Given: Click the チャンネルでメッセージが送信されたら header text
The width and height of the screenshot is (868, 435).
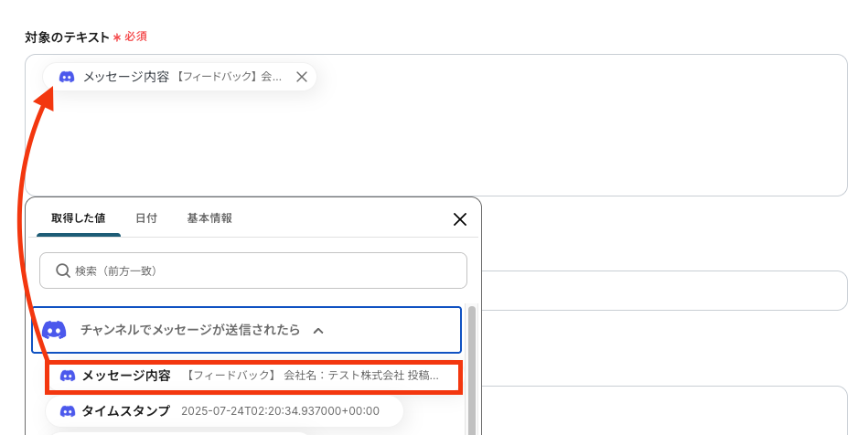Looking at the screenshot, I should [x=190, y=330].
